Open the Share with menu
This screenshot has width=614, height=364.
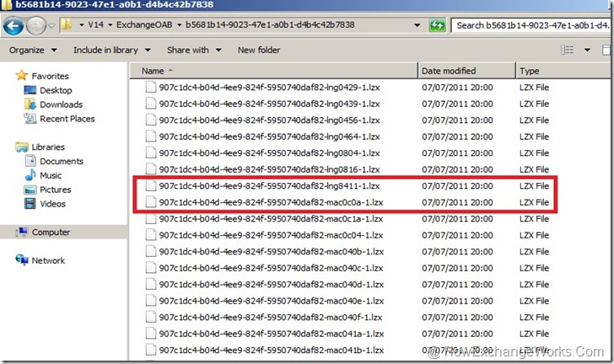click(194, 50)
